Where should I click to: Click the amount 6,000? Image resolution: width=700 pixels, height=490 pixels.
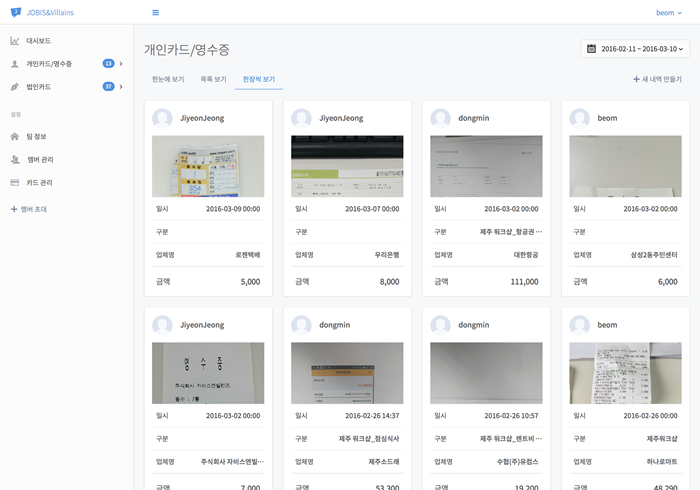coord(668,282)
